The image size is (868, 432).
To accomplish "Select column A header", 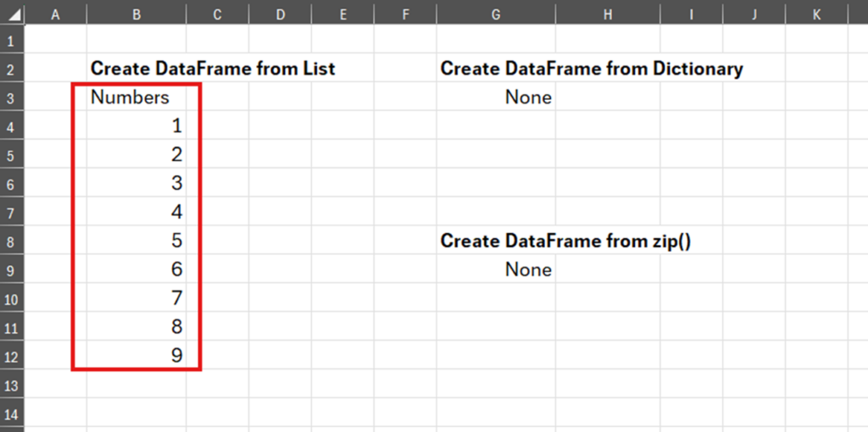I will point(55,15).
